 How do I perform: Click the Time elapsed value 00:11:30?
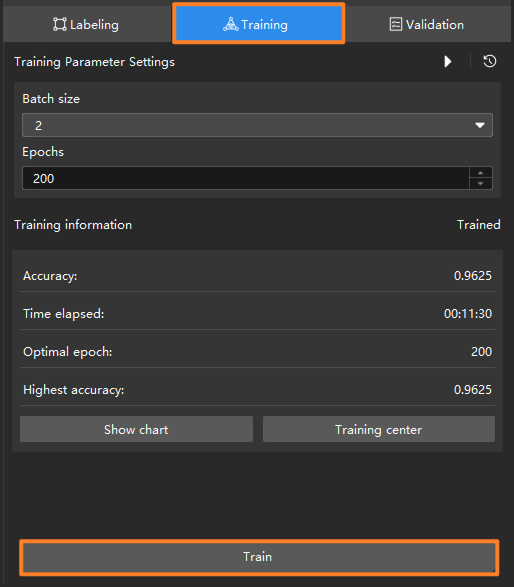(x=468, y=314)
